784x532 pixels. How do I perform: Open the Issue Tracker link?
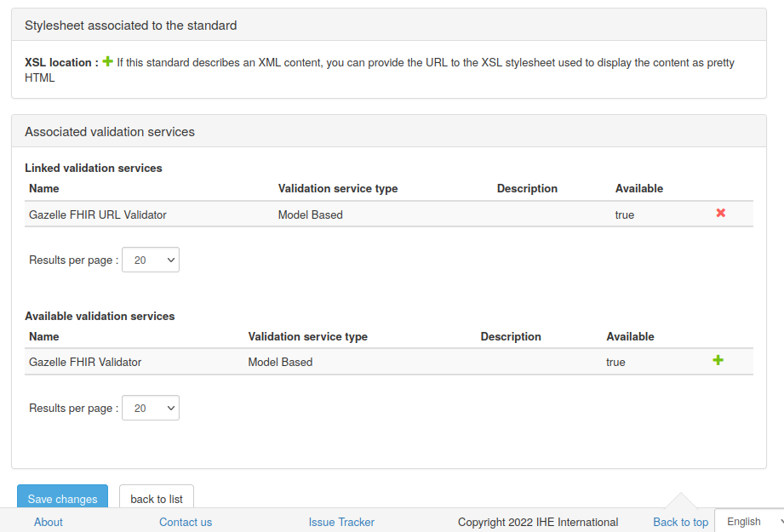341,522
